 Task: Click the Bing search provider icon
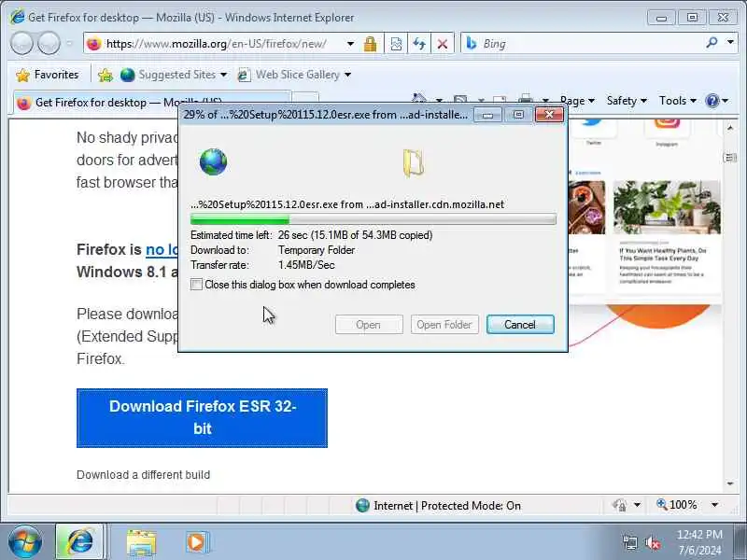click(x=472, y=44)
